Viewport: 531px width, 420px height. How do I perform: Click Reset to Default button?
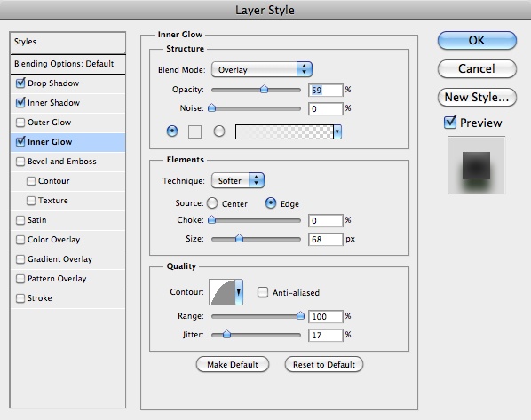324,364
